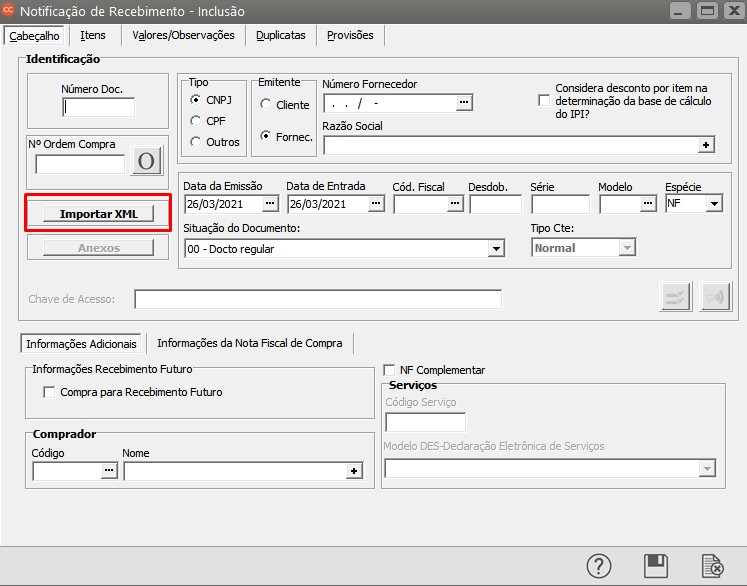Click the plus button in Razão Social

click(706, 145)
